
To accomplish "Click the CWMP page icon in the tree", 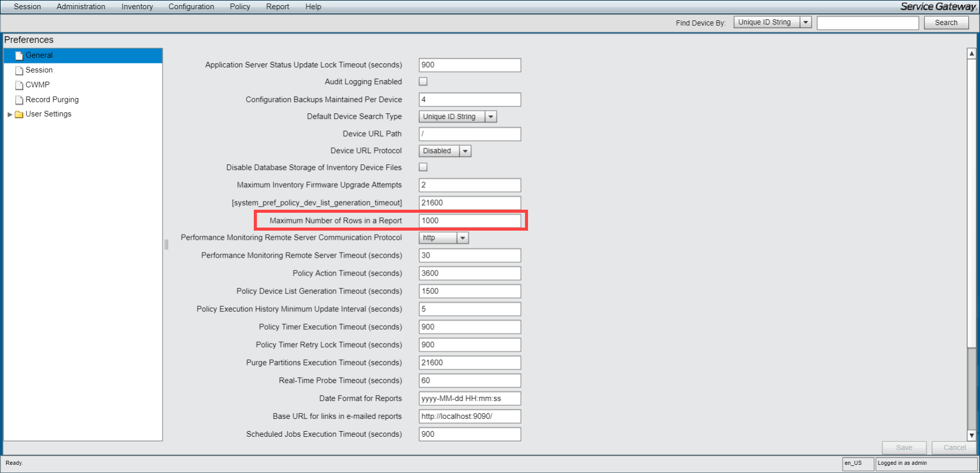I will pyautogui.click(x=19, y=85).
